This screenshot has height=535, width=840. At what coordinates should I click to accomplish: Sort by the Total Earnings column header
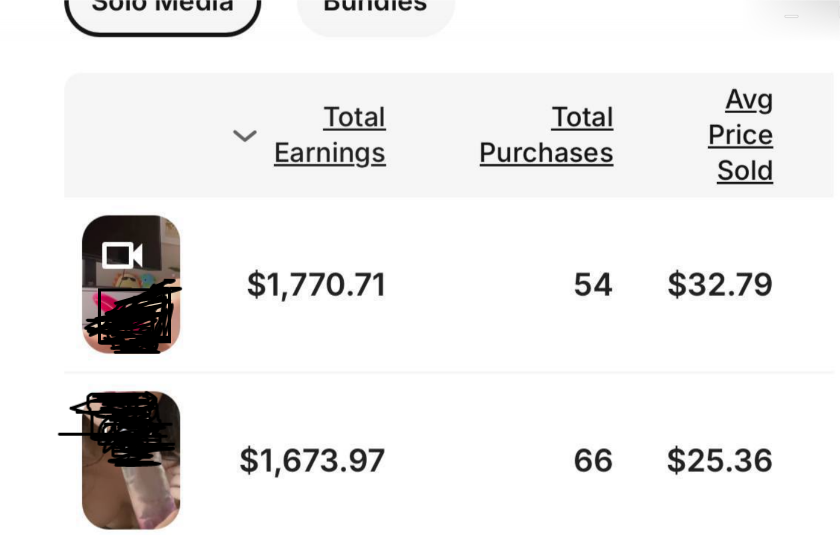(x=329, y=135)
